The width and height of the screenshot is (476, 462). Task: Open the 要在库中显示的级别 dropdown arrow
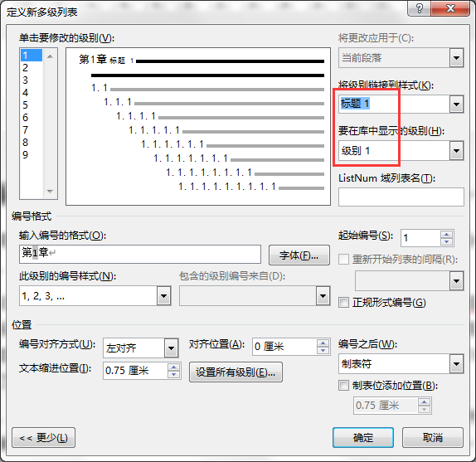point(456,151)
